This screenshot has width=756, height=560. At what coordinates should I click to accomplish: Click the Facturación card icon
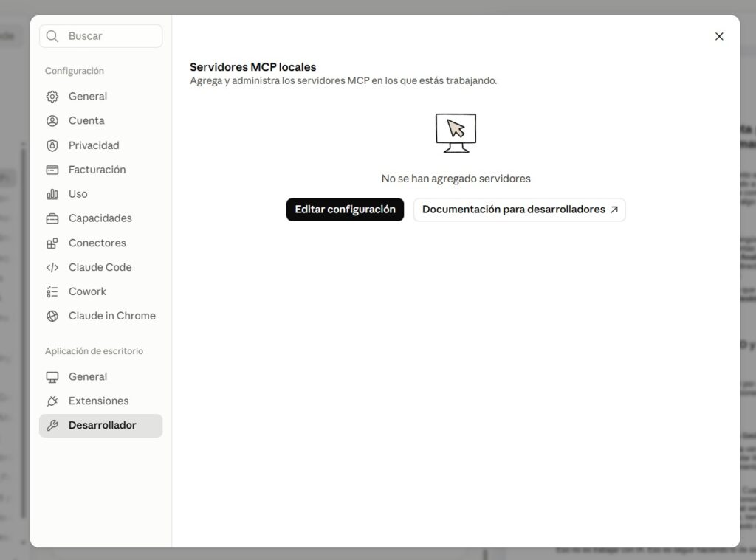pyautogui.click(x=52, y=170)
